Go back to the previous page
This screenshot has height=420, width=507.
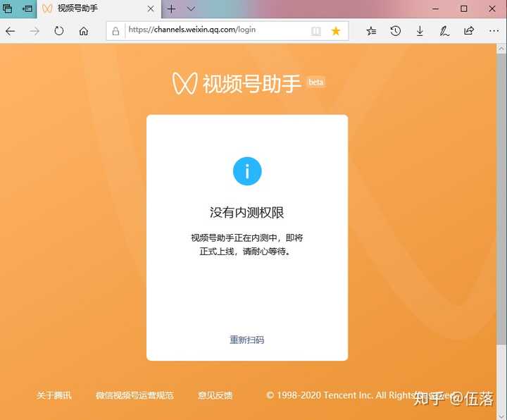[11, 31]
